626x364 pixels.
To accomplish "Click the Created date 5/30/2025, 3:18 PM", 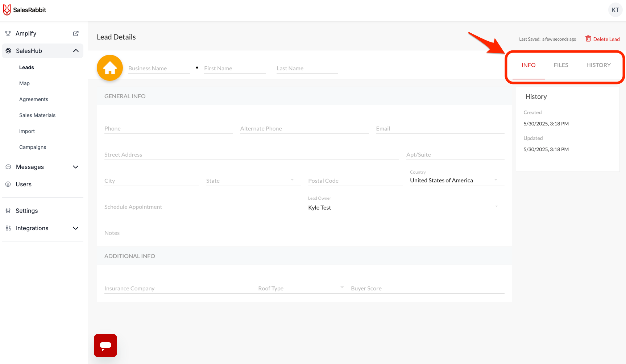I will 546,124.
